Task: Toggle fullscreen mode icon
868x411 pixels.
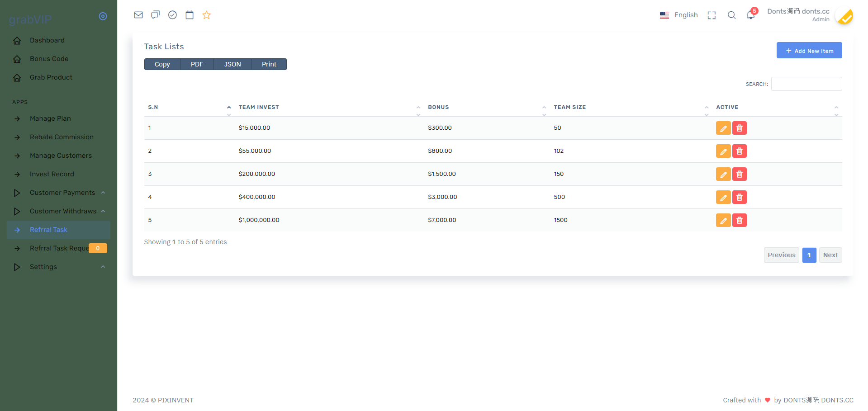Action: [712, 15]
